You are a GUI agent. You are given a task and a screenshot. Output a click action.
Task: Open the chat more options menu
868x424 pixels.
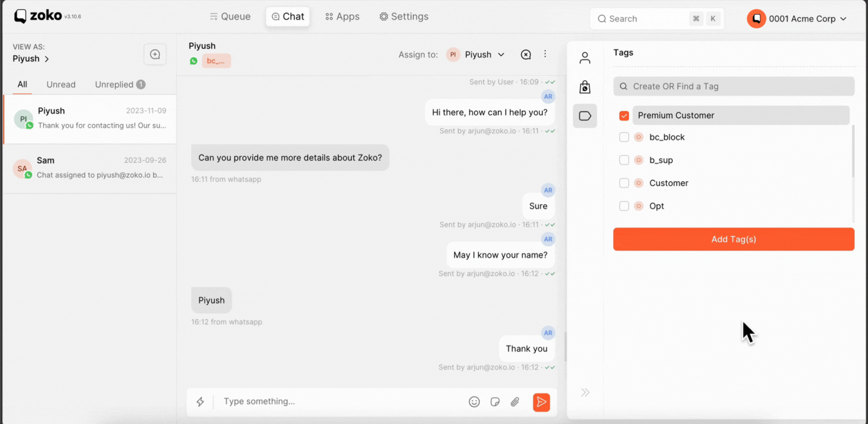pyautogui.click(x=545, y=54)
